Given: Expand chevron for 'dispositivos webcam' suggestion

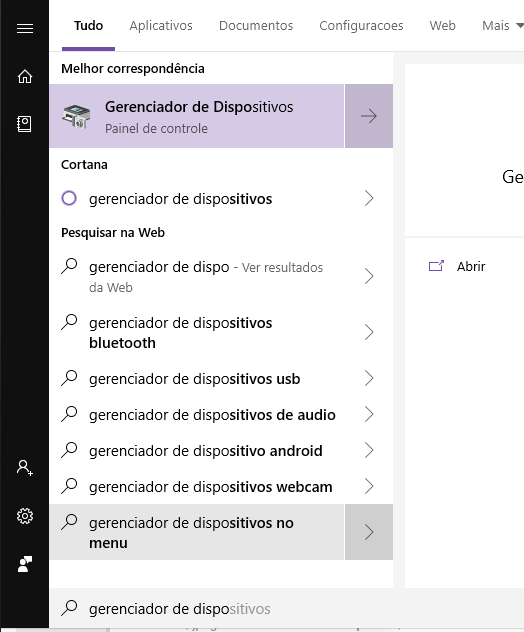Looking at the screenshot, I should point(369,486).
